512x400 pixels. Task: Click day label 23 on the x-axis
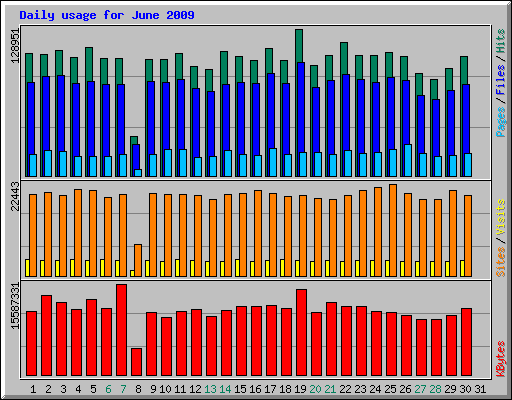360,389
